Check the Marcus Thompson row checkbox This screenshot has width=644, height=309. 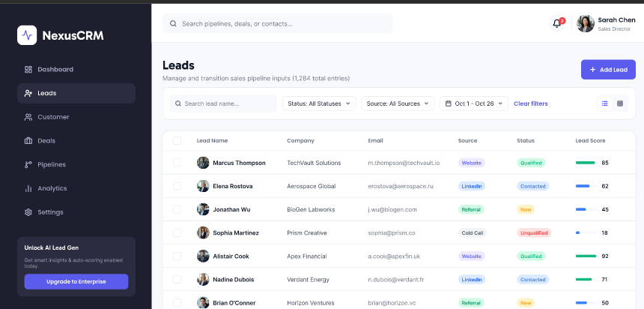[x=177, y=163]
